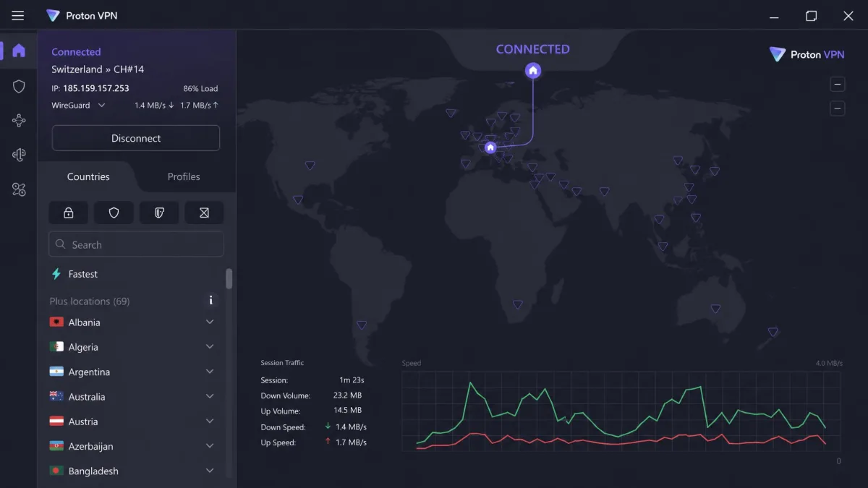Click the Search countries field
Screen dimensions: 868x488
coord(136,244)
